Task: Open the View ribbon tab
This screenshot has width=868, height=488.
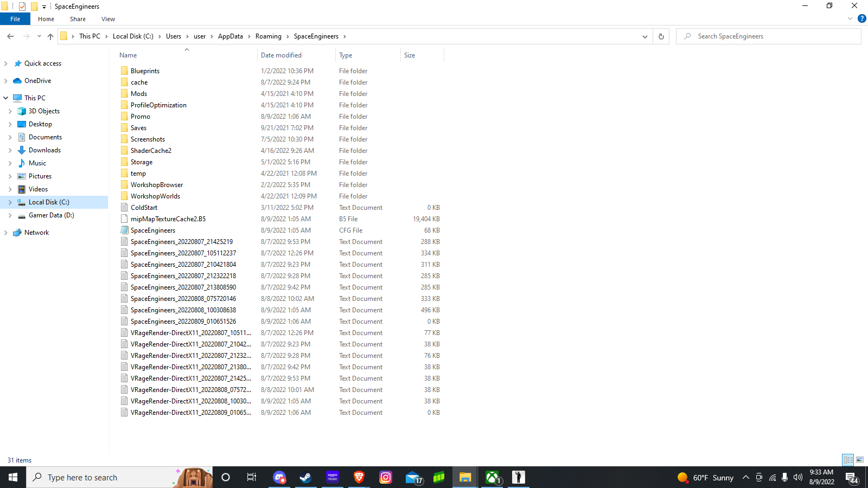Action: point(108,19)
